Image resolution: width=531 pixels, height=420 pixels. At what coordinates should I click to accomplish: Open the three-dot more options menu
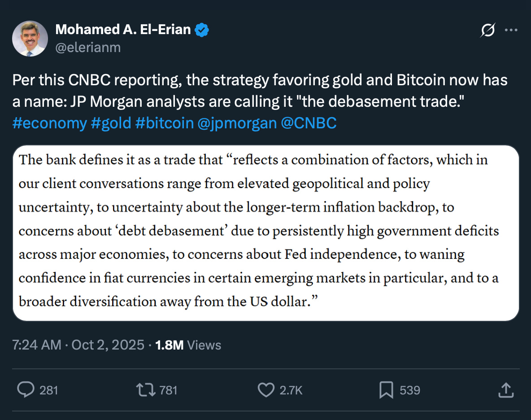tap(511, 31)
